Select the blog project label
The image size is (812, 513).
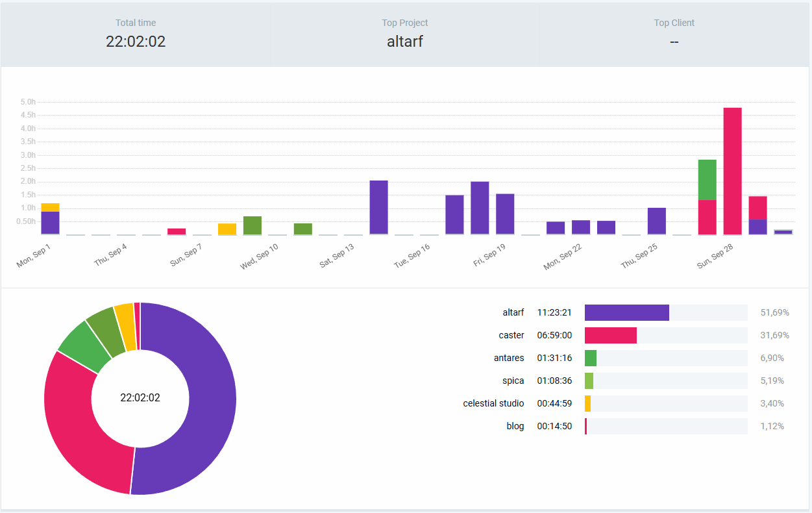pyautogui.click(x=515, y=426)
